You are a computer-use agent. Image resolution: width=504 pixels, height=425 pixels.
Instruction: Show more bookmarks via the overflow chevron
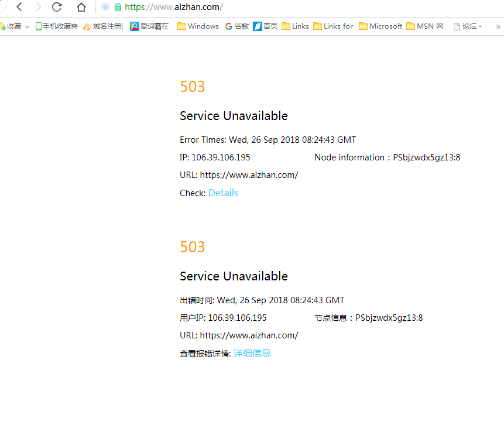click(x=498, y=26)
